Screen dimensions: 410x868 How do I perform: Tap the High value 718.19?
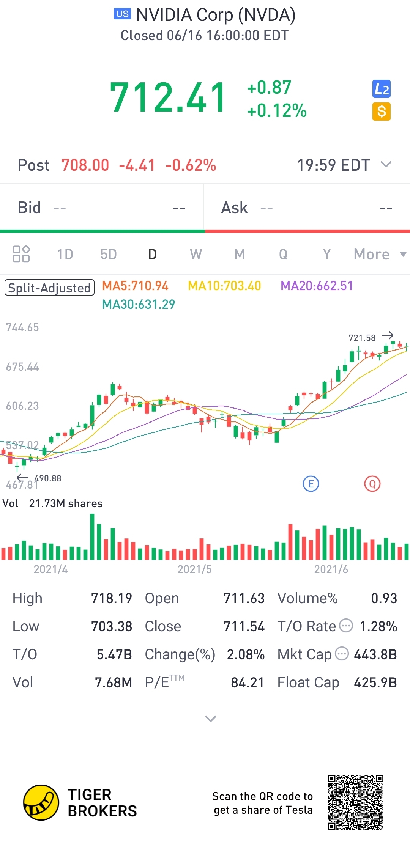click(x=112, y=598)
